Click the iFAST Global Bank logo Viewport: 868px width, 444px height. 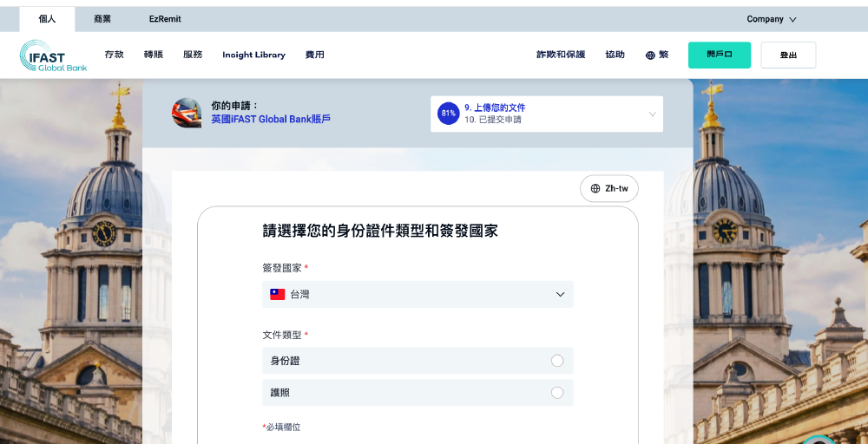point(53,55)
